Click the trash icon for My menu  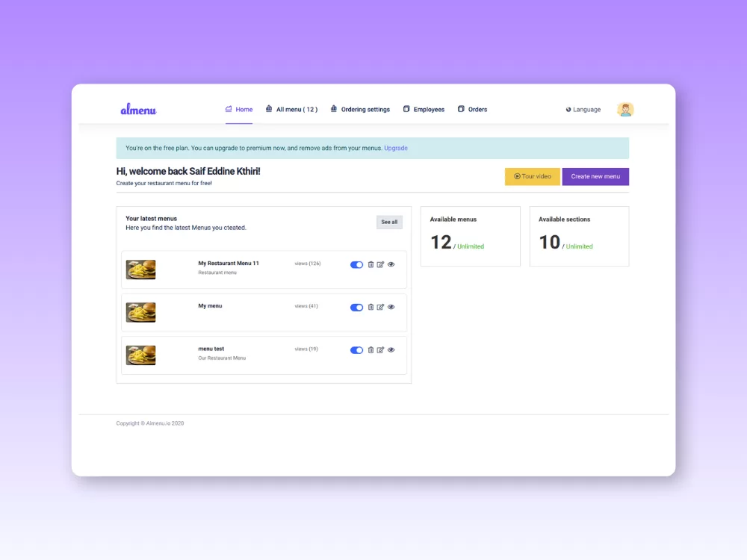371,307
